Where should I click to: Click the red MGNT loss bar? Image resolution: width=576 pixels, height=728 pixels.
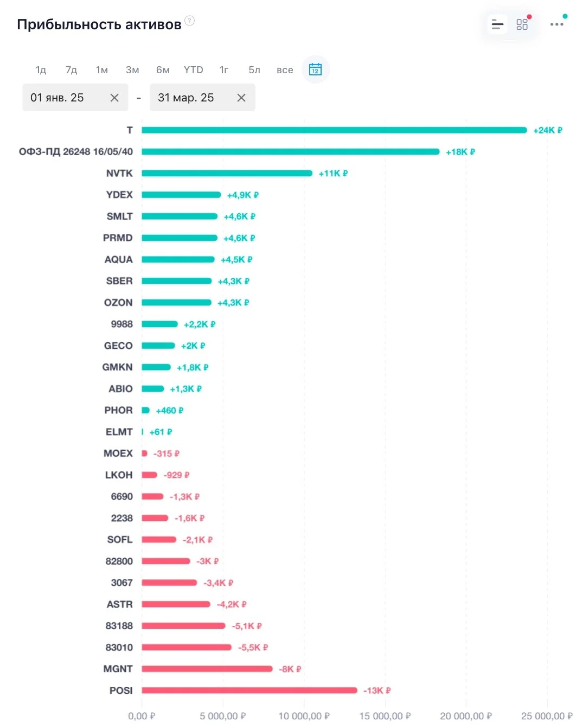207,669
